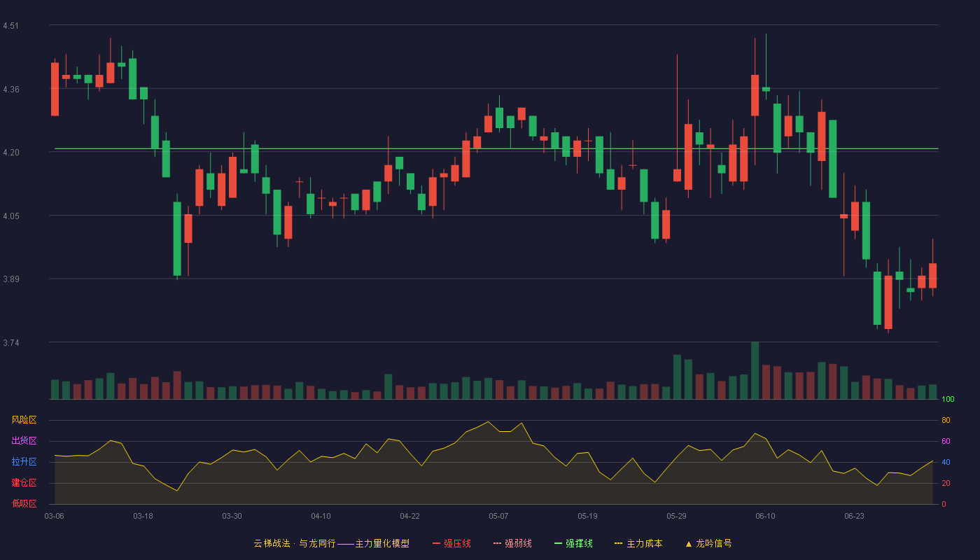Screen dimensions: 980x560
Task: Click the 04-22 date label
Action: coord(409,516)
